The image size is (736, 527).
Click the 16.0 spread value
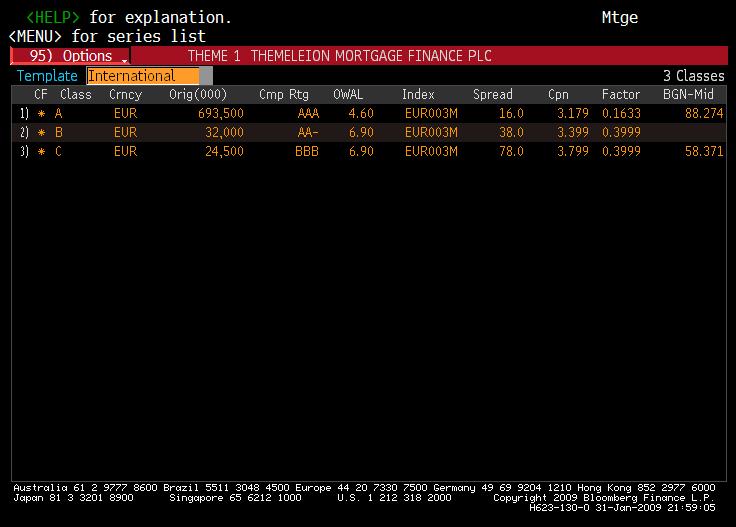click(x=511, y=114)
